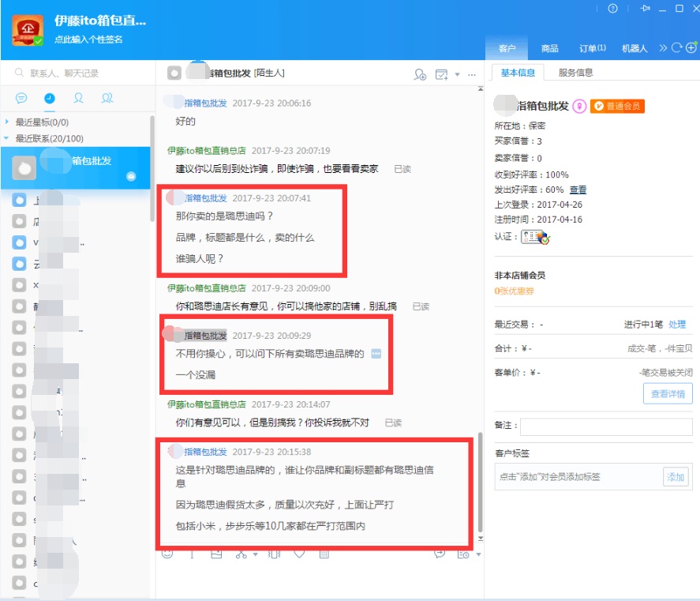Open the emoji picker in chat toolbar

167,554
